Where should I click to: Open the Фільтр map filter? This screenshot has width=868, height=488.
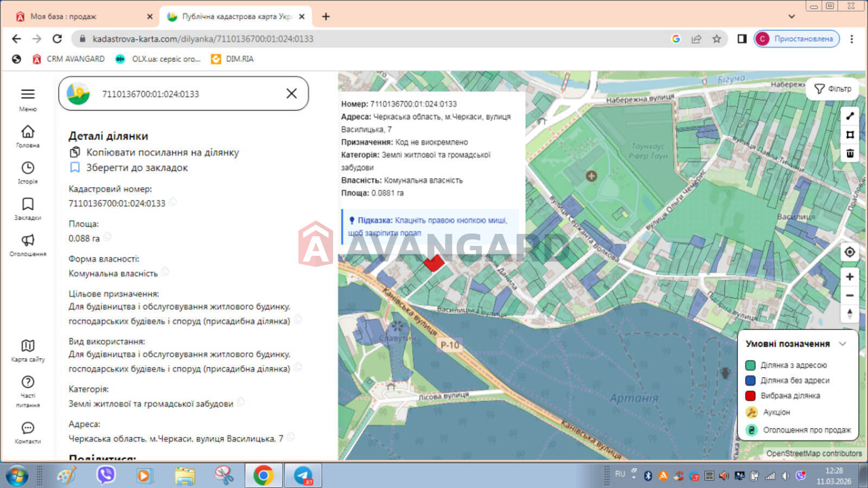point(833,89)
